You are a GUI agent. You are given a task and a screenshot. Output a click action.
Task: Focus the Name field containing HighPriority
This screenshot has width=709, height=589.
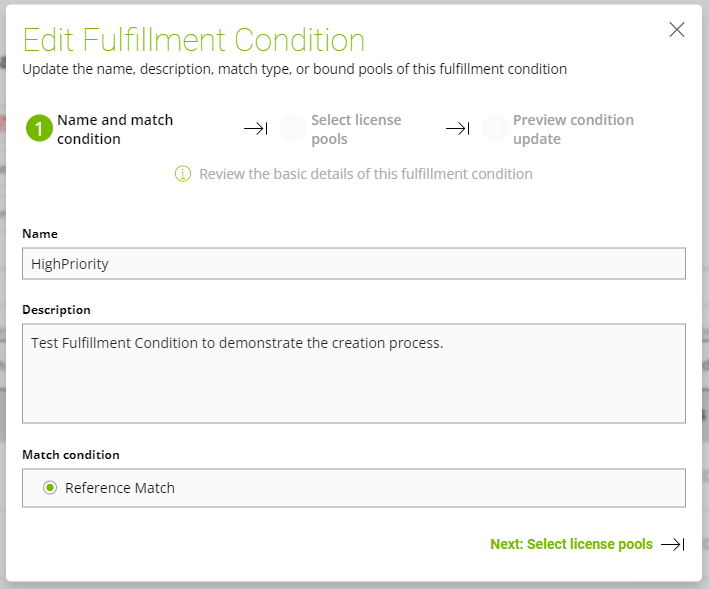point(353,264)
